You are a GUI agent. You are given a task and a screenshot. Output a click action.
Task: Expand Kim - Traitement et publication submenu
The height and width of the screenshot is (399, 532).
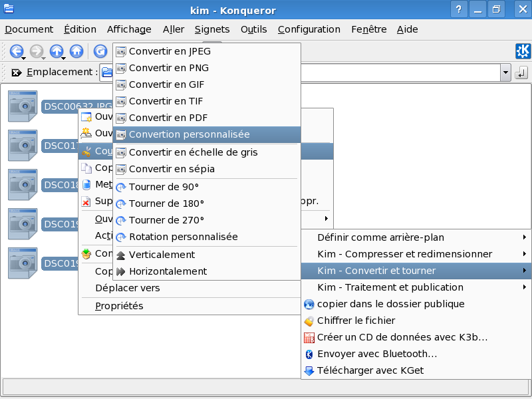point(416,287)
